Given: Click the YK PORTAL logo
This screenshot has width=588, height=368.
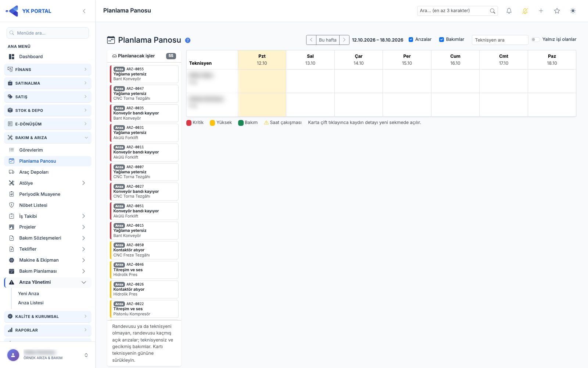Looking at the screenshot, I should coord(29,11).
